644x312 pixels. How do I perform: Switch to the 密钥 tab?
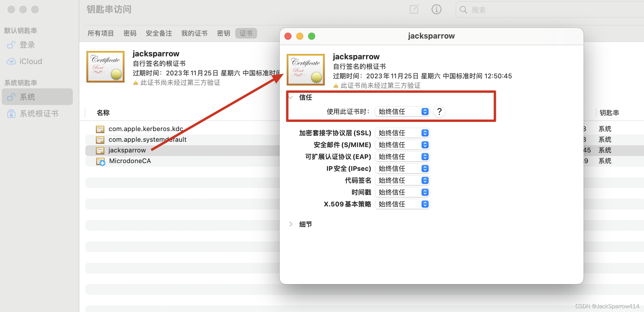[224, 33]
